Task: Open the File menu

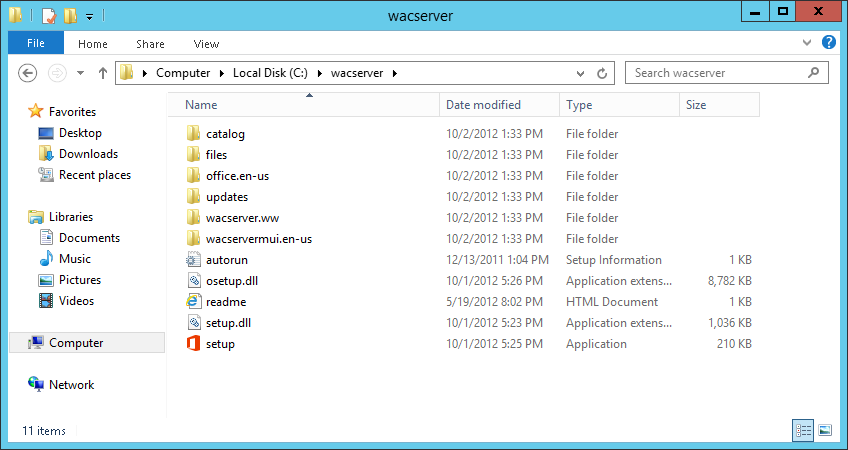Action: pyautogui.click(x=36, y=43)
